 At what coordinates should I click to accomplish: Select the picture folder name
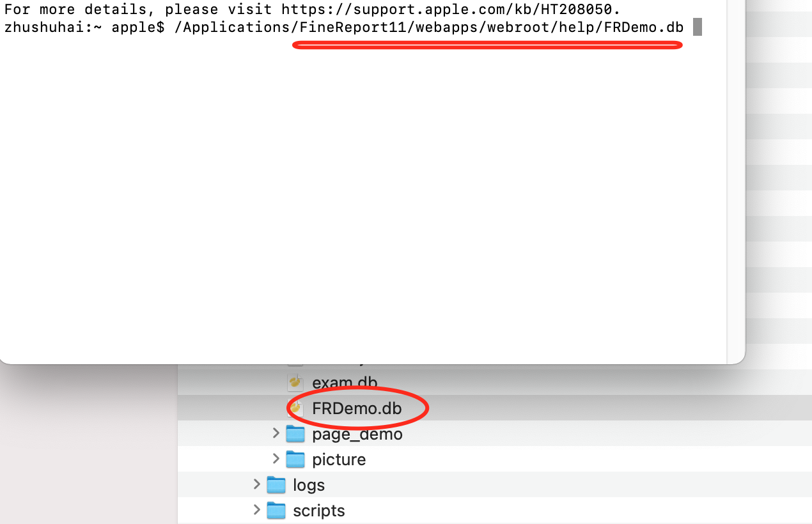click(339, 460)
